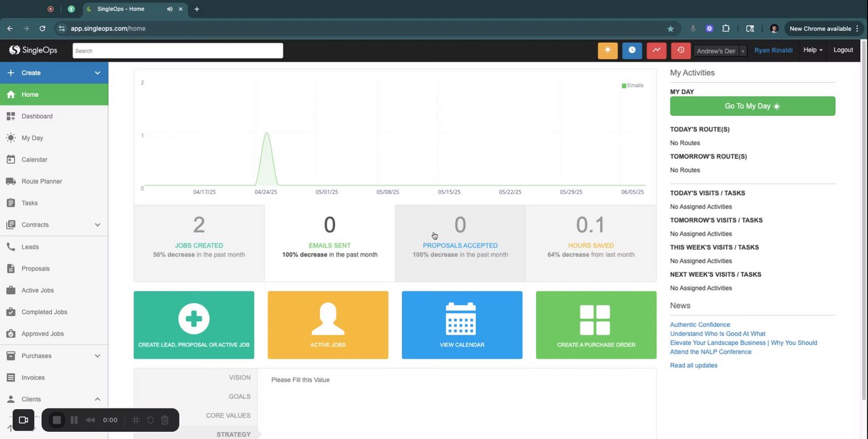The width and height of the screenshot is (868, 439).
Task: Click the Jobs Created stat card
Action: 199,243
